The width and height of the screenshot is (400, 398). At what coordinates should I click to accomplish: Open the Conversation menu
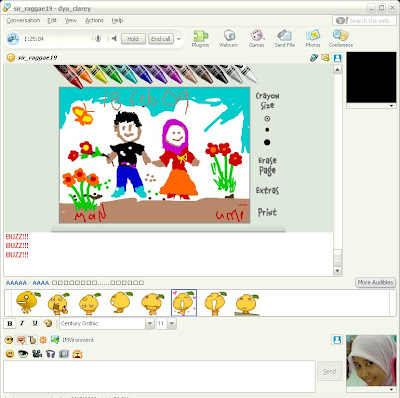pyautogui.click(x=23, y=20)
